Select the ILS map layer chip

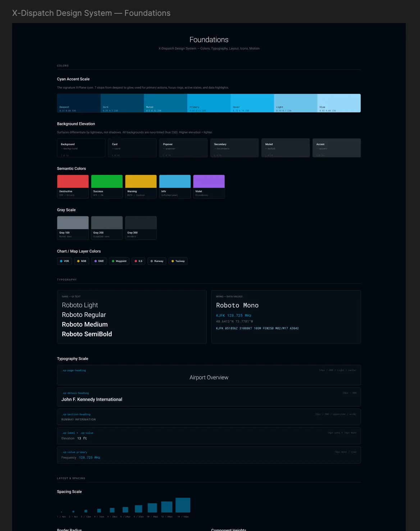[138, 261]
